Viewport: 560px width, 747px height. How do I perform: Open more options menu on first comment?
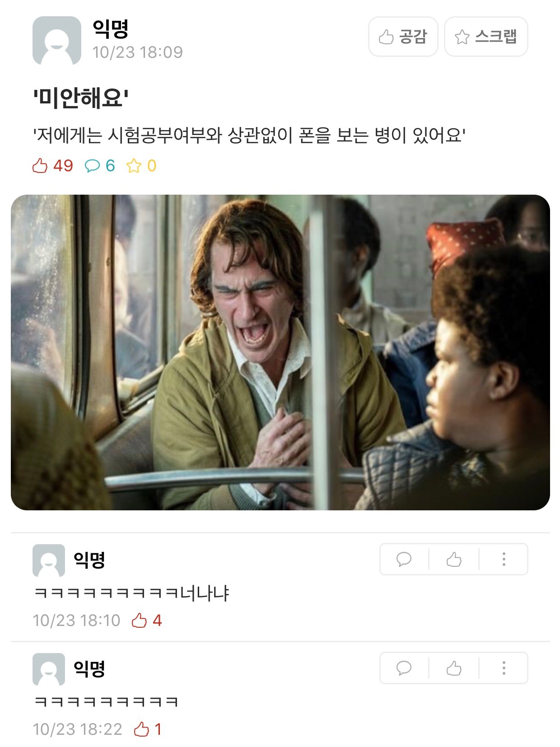504,559
